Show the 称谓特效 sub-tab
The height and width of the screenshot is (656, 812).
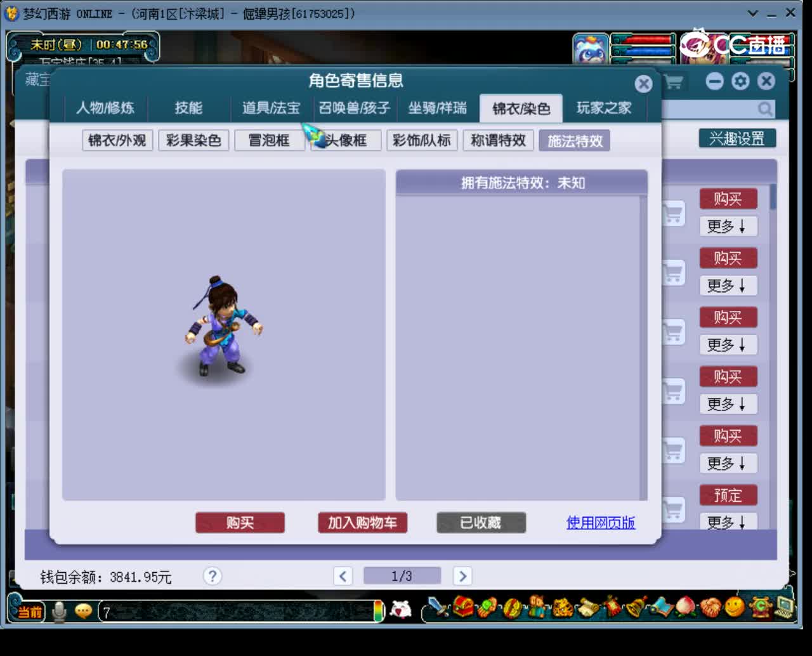click(x=498, y=140)
